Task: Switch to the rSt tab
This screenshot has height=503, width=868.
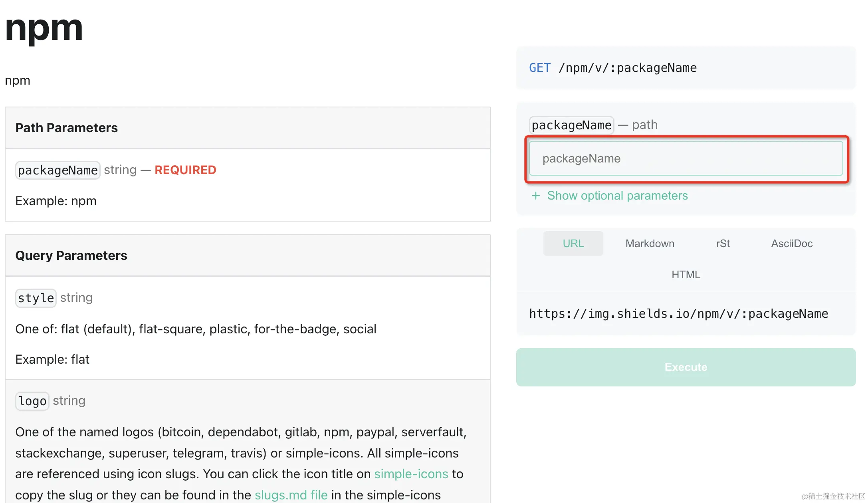Action: (723, 244)
